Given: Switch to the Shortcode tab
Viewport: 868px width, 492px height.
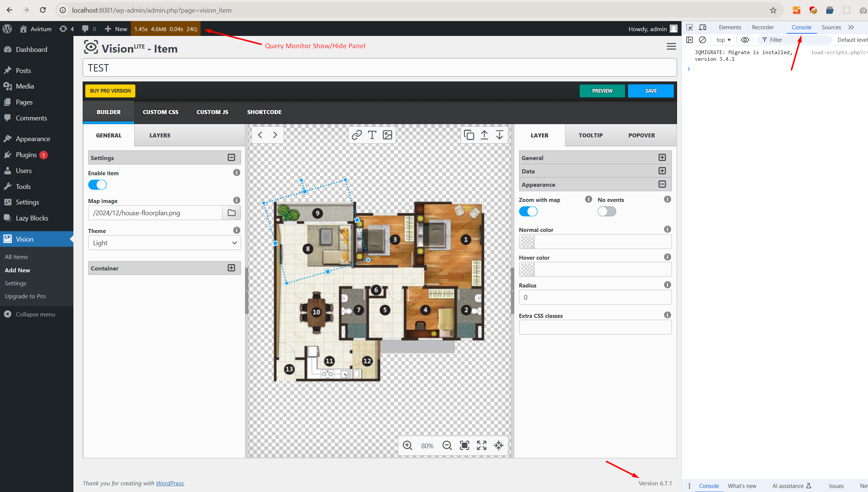Looking at the screenshot, I should coord(264,112).
